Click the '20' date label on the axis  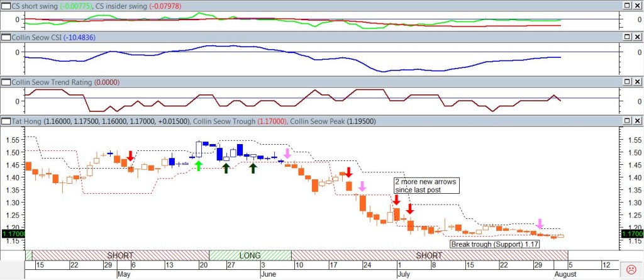click(204, 265)
